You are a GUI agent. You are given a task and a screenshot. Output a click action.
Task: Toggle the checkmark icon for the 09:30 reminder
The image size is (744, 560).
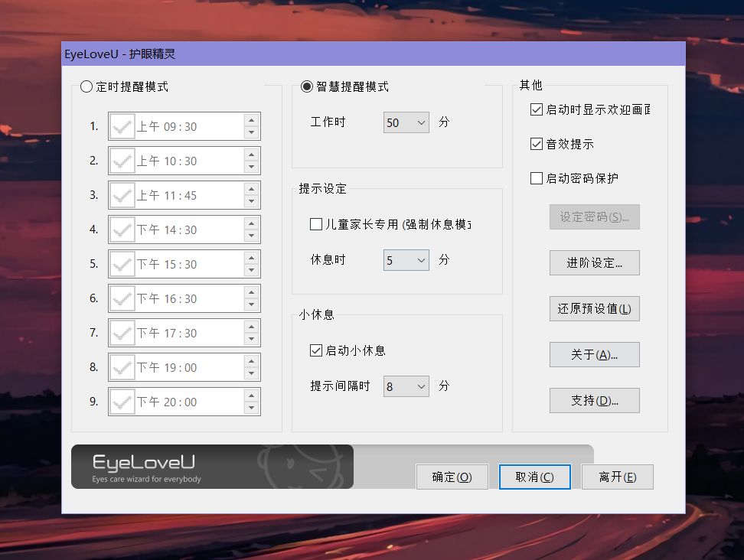122,126
